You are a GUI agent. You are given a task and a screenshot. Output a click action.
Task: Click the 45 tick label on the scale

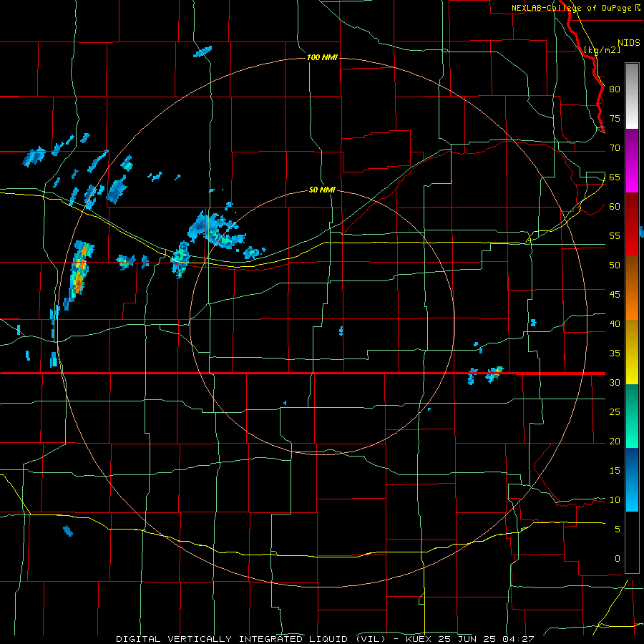click(615, 295)
